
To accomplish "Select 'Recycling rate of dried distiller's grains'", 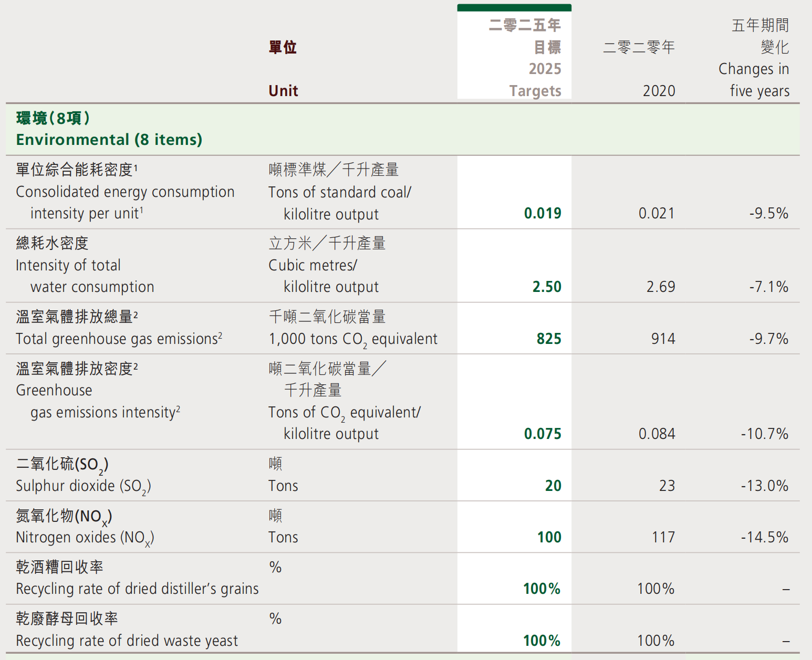I will [137, 589].
